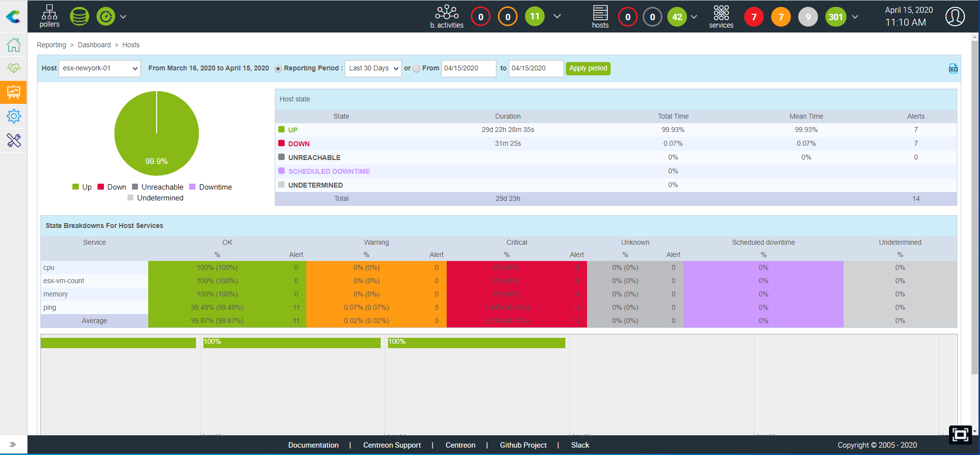Open the Home icon in the sidebar
980x455 pixels.
pyautogui.click(x=14, y=45)
